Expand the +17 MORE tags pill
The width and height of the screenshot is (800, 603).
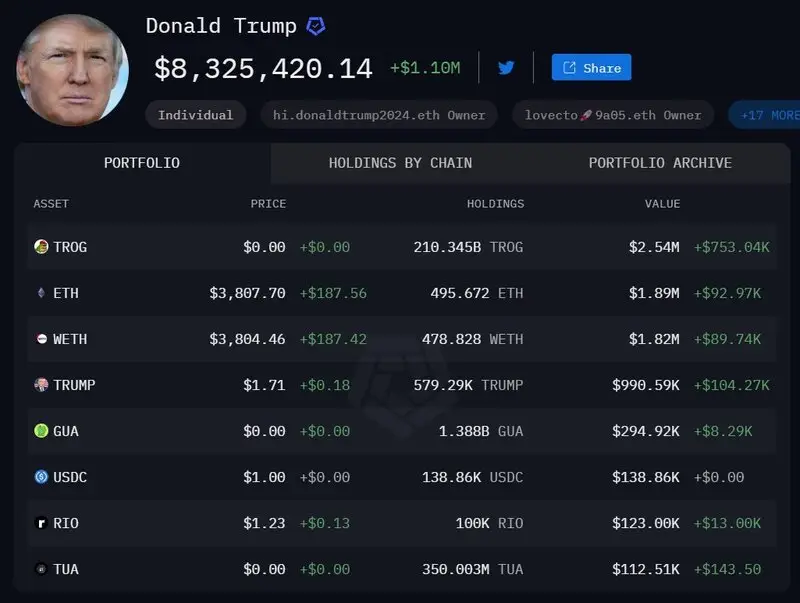click(764, 115)
